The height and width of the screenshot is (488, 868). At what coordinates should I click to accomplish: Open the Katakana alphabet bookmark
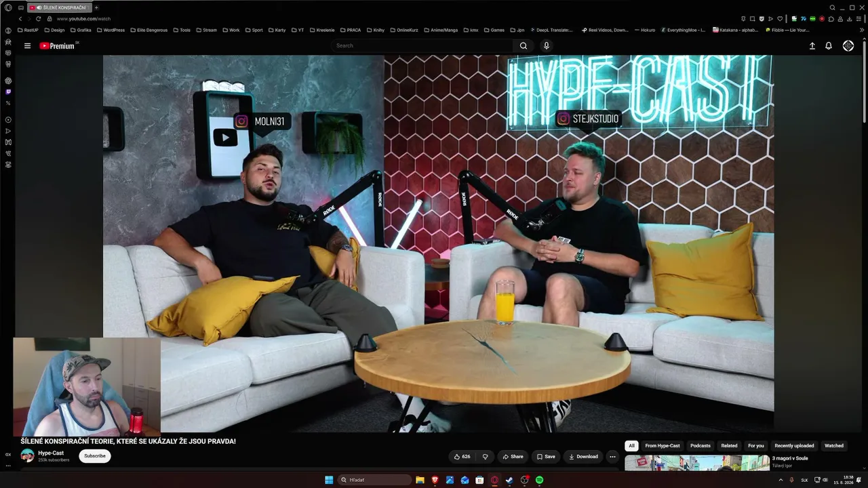pyautogui.click(x=735, y=30)
